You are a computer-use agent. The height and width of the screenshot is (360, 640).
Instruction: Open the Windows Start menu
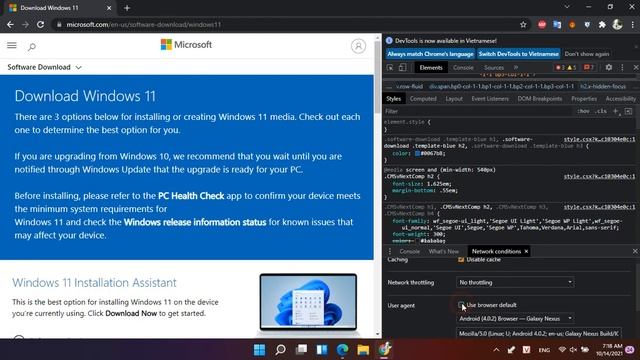[x=259, y=350]
